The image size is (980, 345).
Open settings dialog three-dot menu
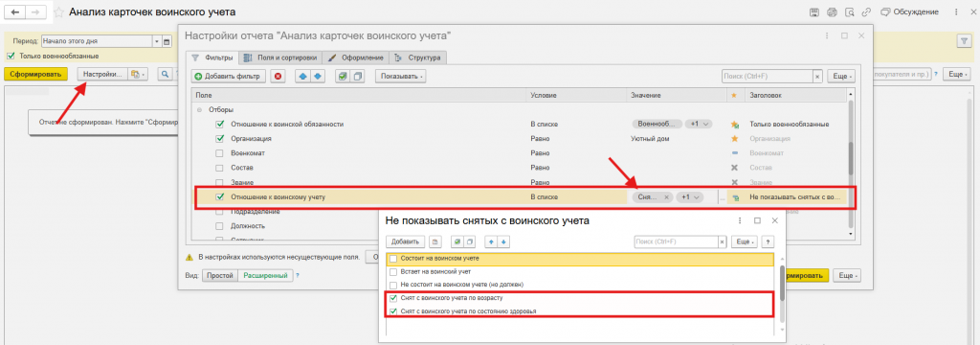coord(827,36)
